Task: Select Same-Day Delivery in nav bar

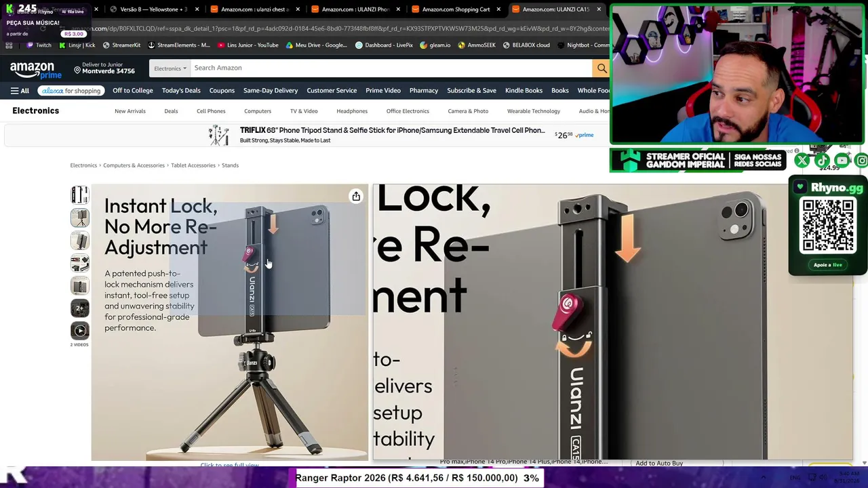Action: [x=271, y=91]
